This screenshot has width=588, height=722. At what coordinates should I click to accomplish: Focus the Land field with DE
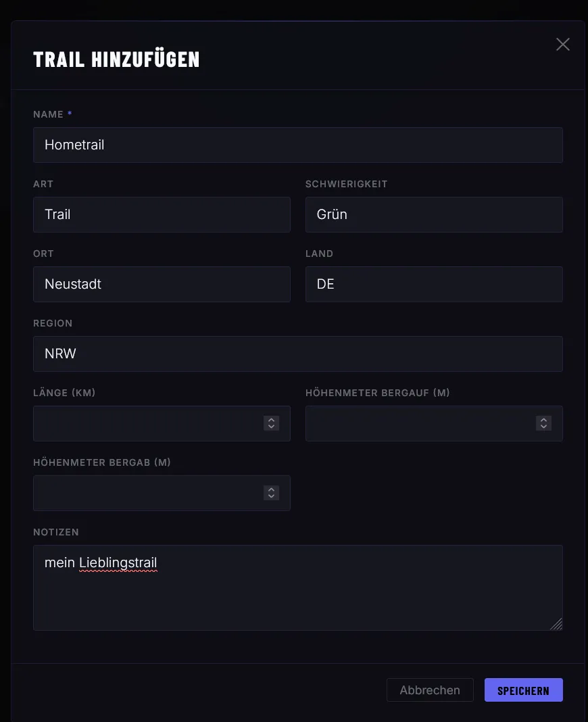(434, 284)
